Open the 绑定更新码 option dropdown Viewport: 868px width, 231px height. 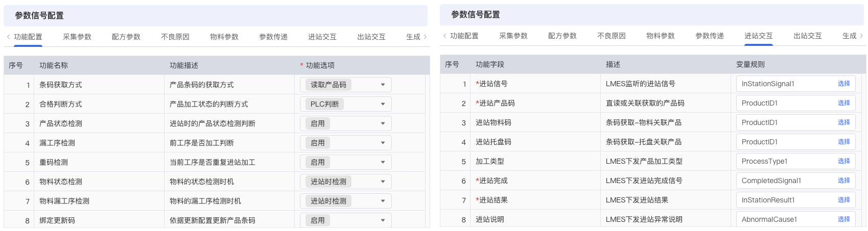(346, 220)
